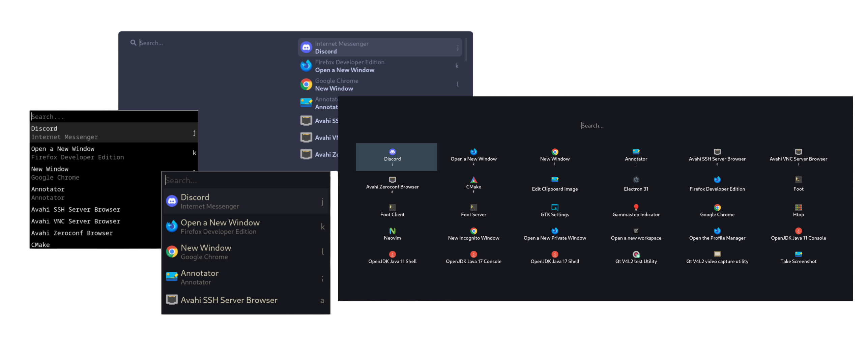Image resolution: width=868 pixels, height=361 pixels.
Task: Click the OpenJDK Java 11 Shell icon
Action: pos(392,254)
